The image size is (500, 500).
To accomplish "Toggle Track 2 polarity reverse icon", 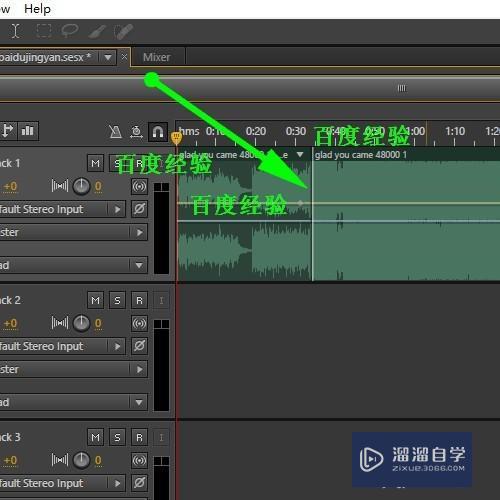I will pyautogui.click(x=139, y=346).
